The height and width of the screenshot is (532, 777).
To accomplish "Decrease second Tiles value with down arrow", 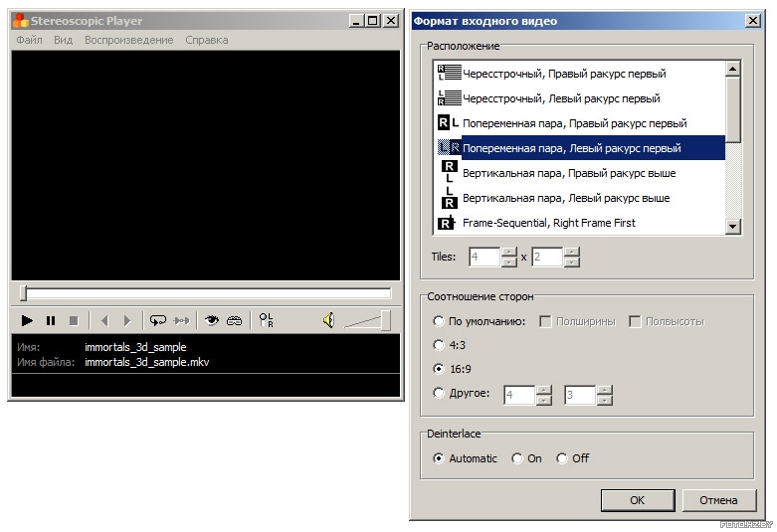I will pyautogui.click(x=571, y=263).
